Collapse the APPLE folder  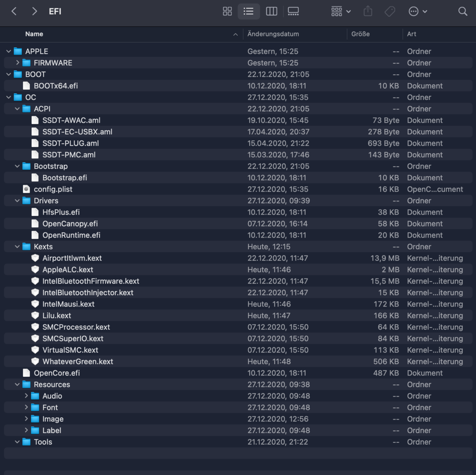tap(8, 51)
